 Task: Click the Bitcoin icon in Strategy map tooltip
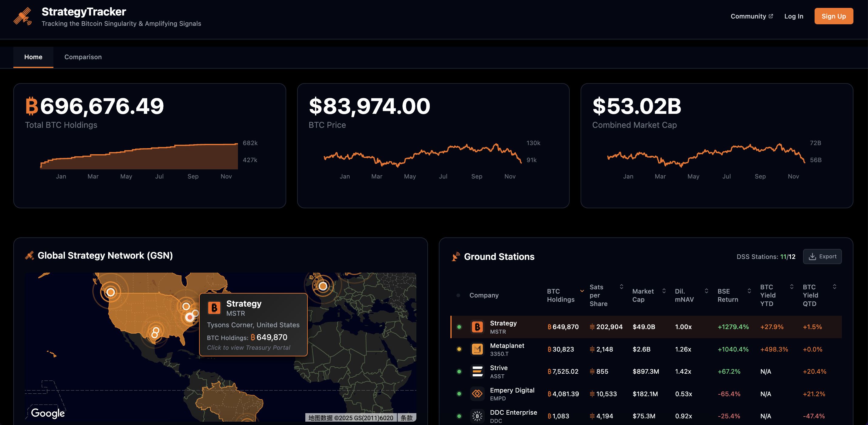(214, 308)
